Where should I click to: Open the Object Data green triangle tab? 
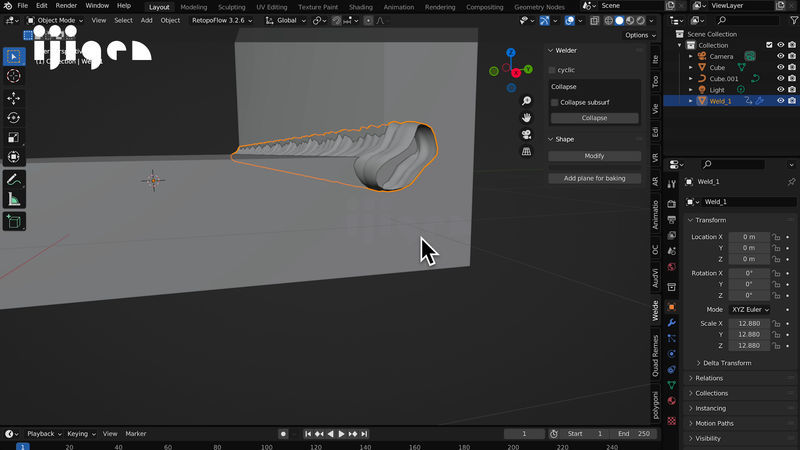pos(671,385)
